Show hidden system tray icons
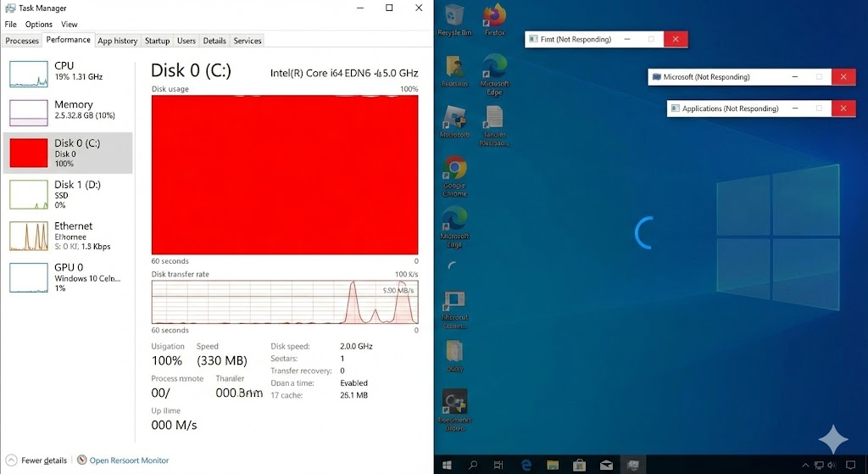The width and height of the screenshot is (868, 474). pos(804,465)
